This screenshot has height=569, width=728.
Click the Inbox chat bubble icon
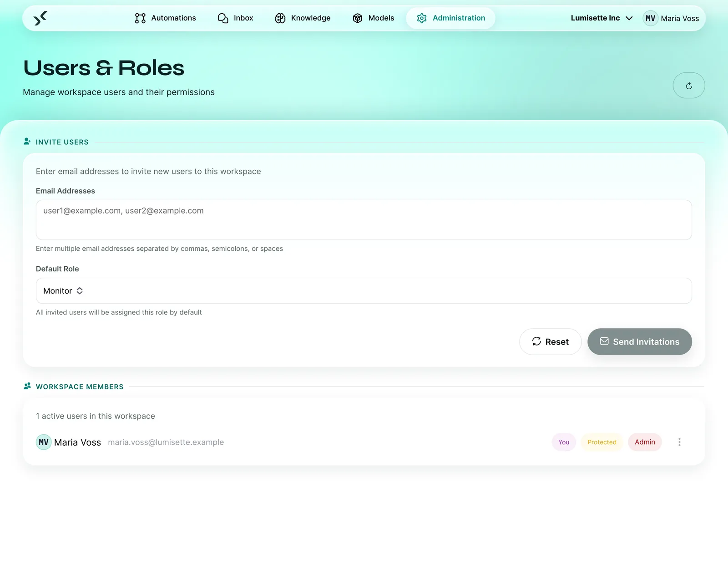[x=223, y=18]
